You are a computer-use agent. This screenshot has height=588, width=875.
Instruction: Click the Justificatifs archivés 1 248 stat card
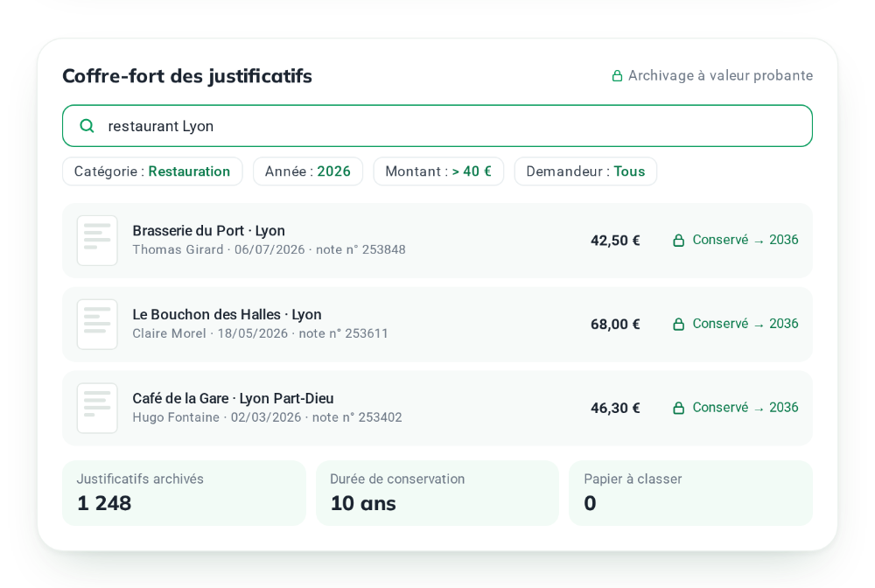click(x=184, y=493)
